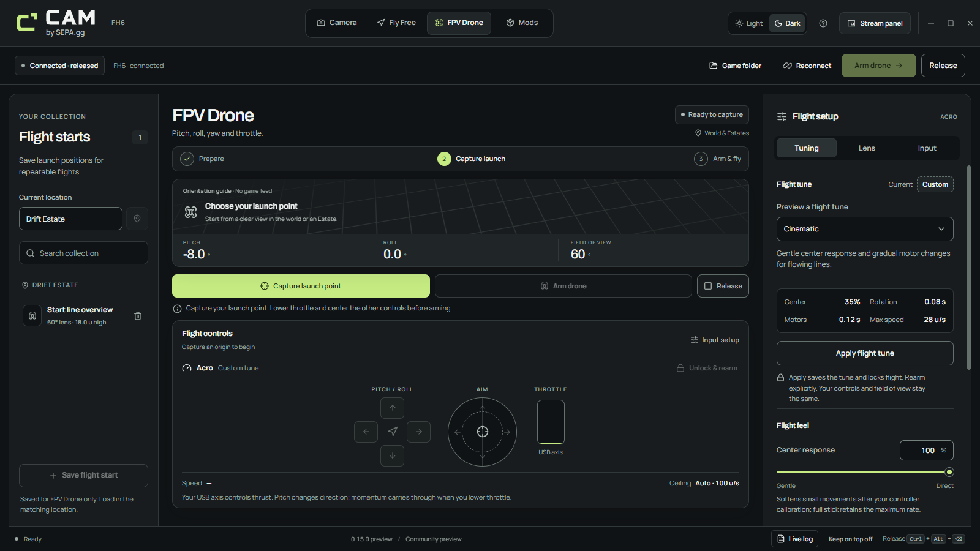This screenshot has width=980, height=551.
Task: Click the Arm & fly step
Action: 717,159
